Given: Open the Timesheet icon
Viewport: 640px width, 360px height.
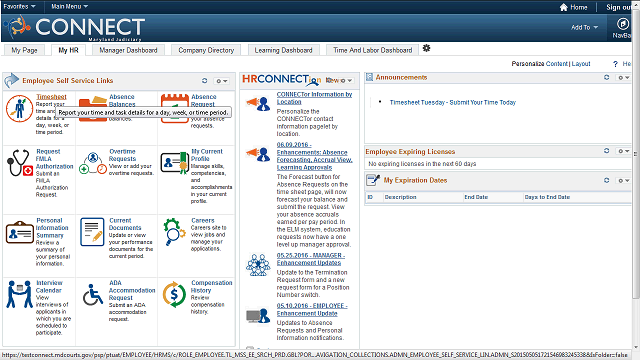Looking at the screenshot, I should pyautogui.click(x=19, y=108).
